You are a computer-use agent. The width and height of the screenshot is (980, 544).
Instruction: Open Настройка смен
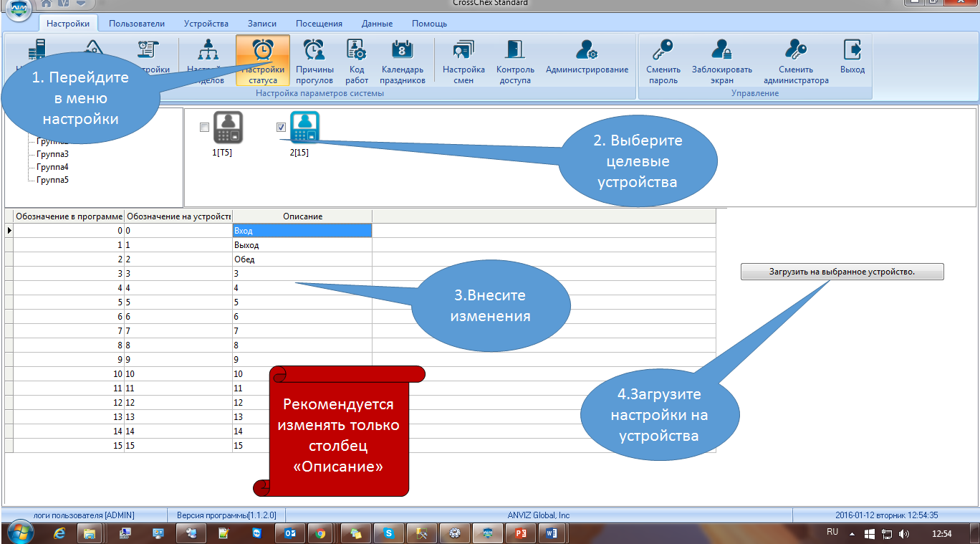(463, 61)
